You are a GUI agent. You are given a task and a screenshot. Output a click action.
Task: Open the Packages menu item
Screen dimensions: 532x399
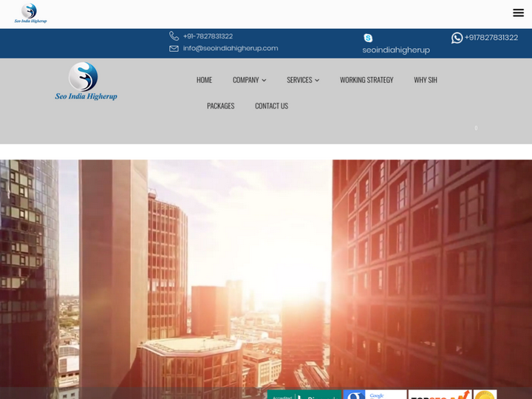[x=220, y=106]
